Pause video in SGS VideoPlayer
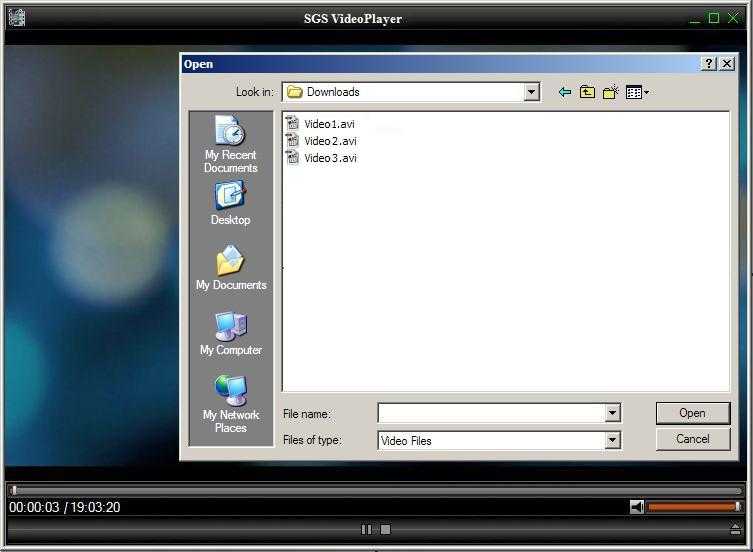Viewport: 753px width, 552px height. [x=366, y=529]
